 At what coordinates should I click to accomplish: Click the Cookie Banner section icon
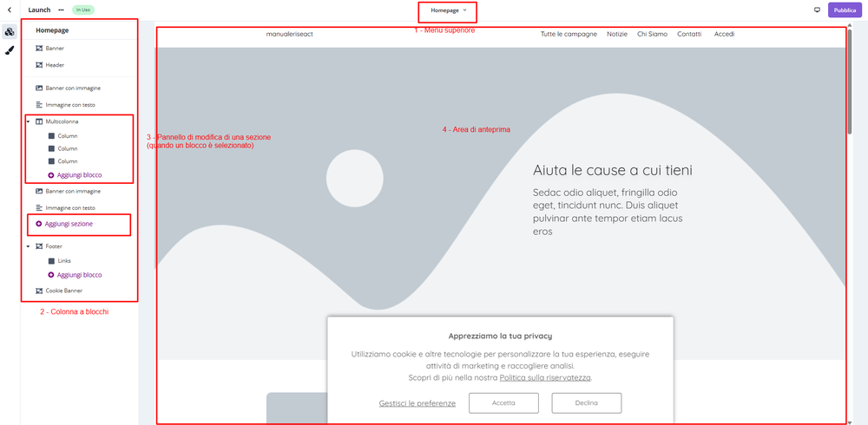point(39,291)
